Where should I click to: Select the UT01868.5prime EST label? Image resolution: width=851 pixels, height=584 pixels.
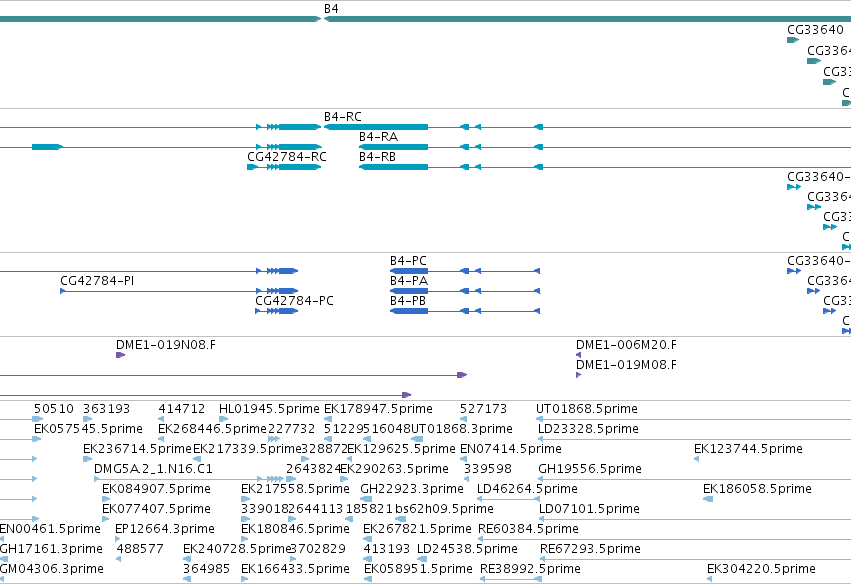click(587, 409)
